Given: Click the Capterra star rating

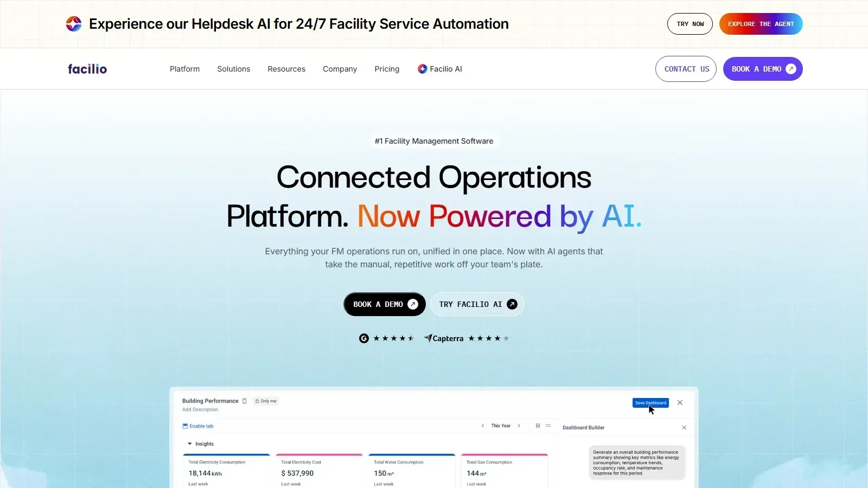Looking at the screenshot, I should [489, 338].
